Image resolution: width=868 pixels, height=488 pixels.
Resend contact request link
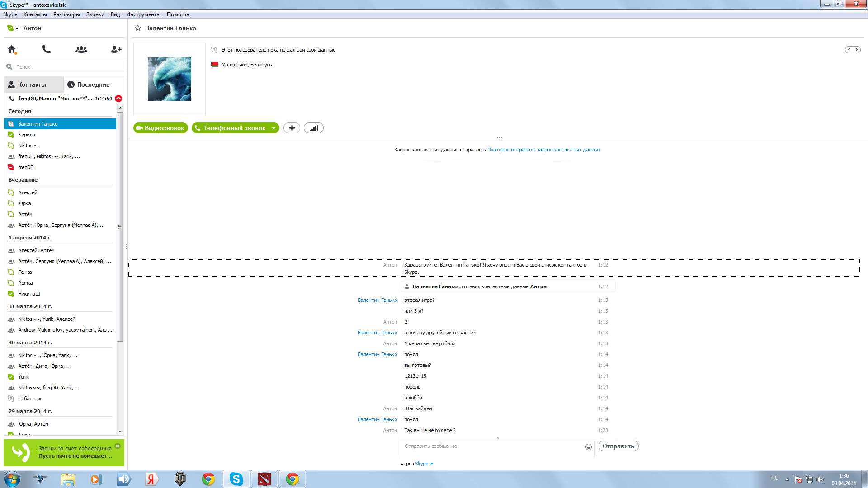click(x=544, y=150)
